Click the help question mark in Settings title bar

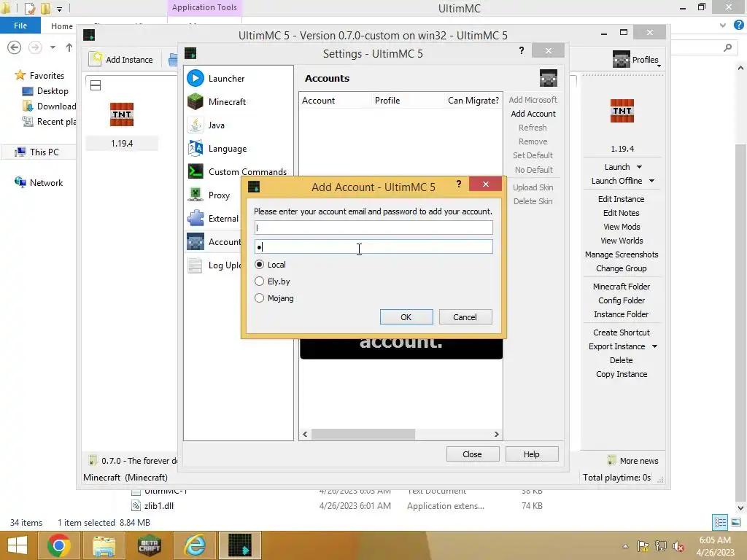tap(522, 50)
